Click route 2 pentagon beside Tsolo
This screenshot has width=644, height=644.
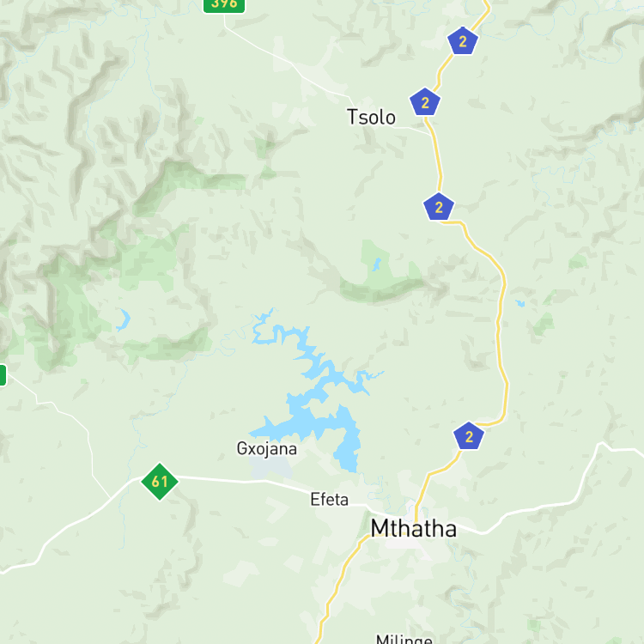tap(425, 102)
